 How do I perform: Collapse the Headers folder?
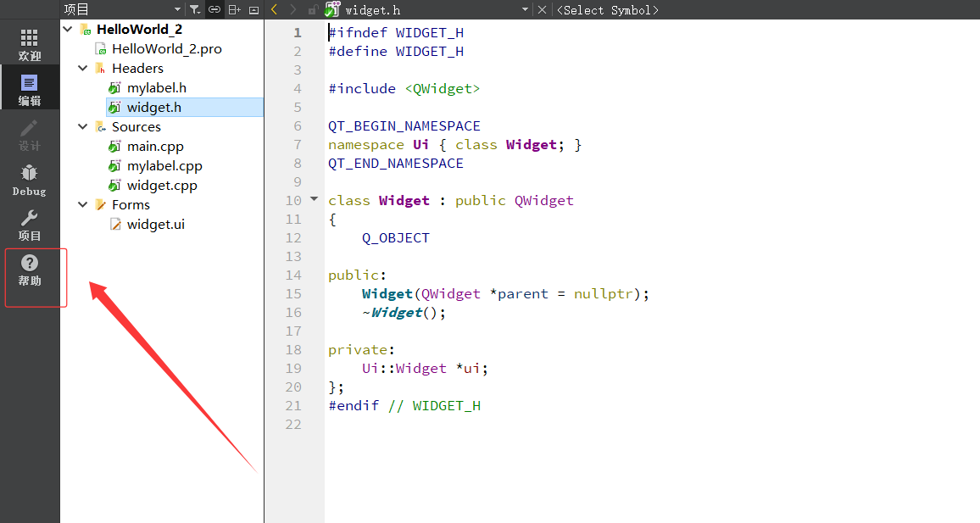pos(82,68)
